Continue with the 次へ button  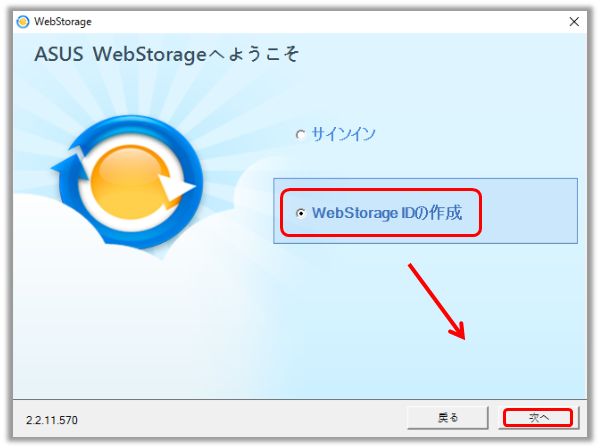pyautogui.click(x=538, y=417)
